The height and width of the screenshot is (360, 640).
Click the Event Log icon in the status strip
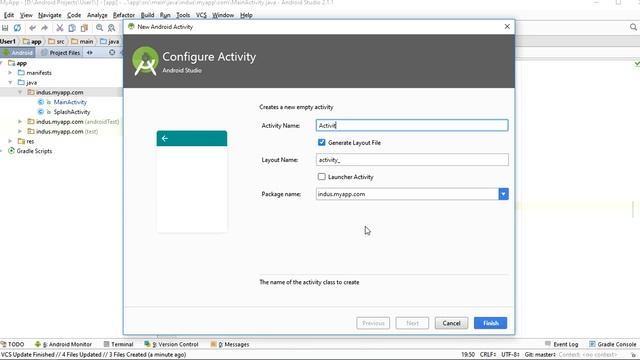[x=548, y=344]
